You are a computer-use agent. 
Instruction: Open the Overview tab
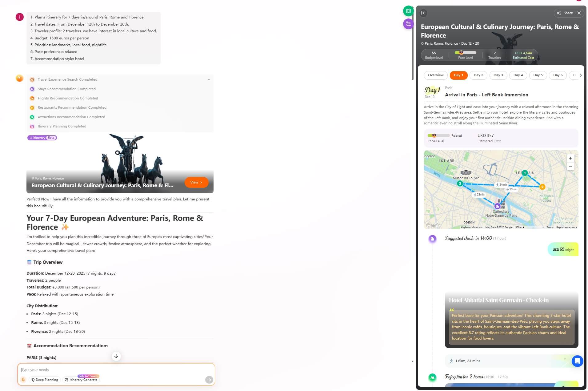[x=435, y=75]
